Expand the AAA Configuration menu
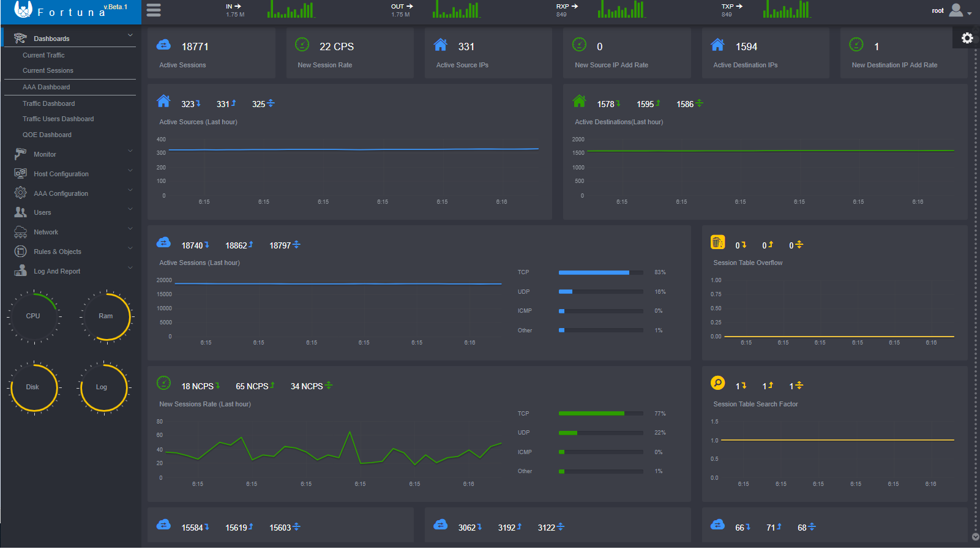980x549 pixels. 61,193
